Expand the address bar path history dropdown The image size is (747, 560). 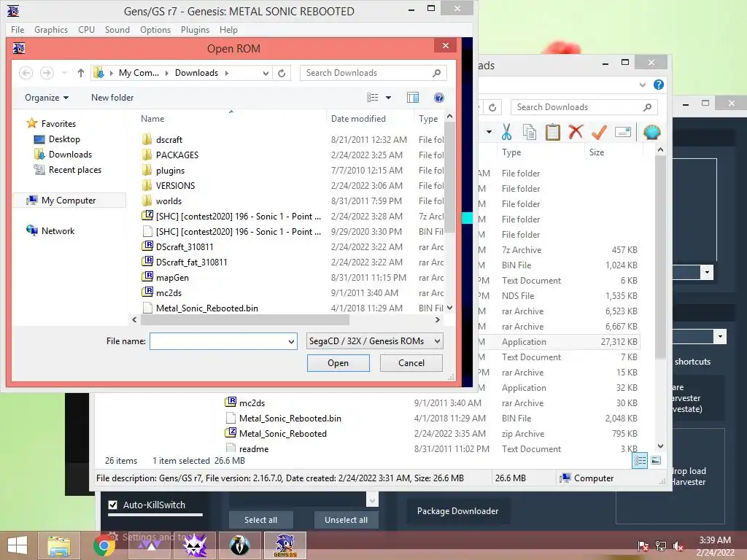click(x=266, y=74)
